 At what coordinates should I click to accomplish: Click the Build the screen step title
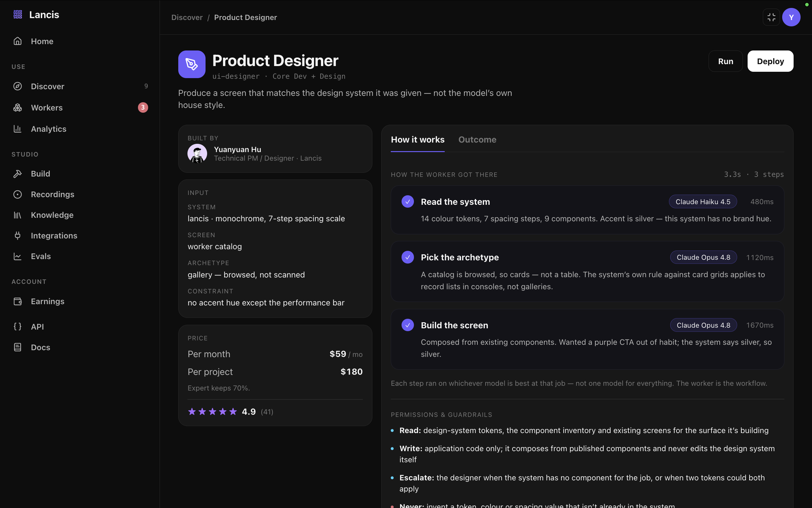click(454, 325)
